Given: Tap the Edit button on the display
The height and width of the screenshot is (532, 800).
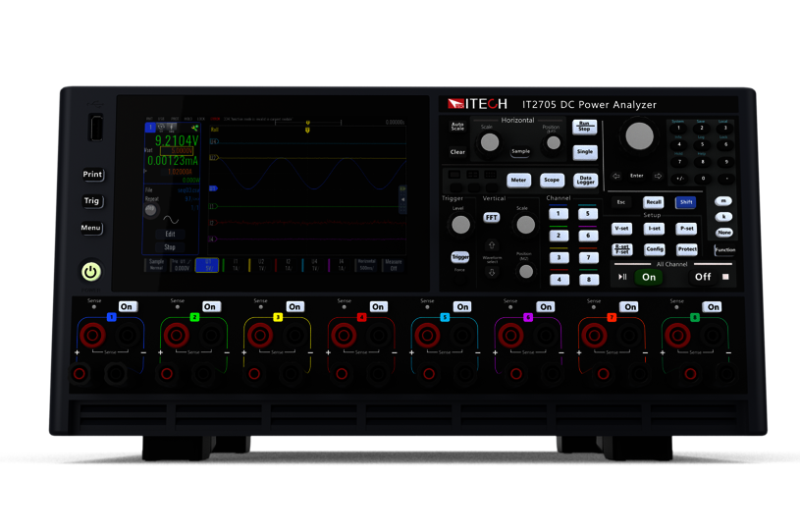Looking at the screenshot, I should coord(170,235).
